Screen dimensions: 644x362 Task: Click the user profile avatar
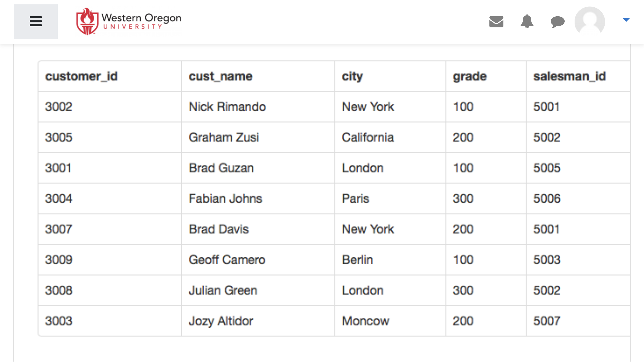coord(589,22)
